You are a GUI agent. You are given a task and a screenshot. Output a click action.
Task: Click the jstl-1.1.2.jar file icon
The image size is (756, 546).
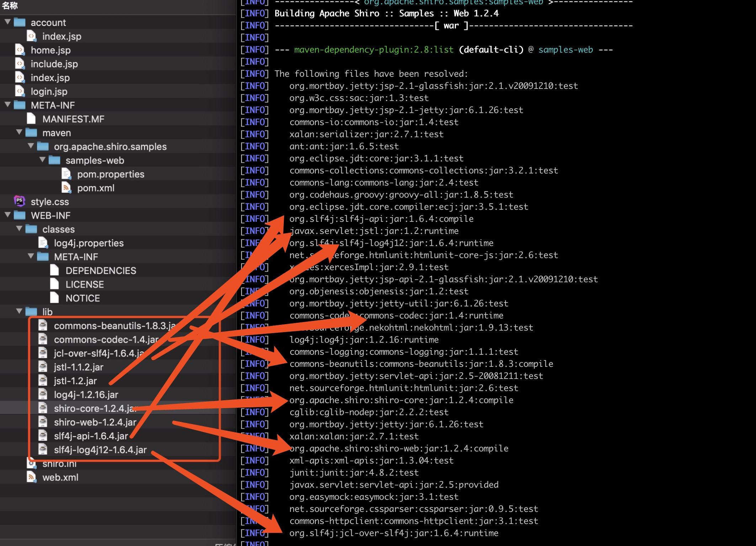(43, 367)
